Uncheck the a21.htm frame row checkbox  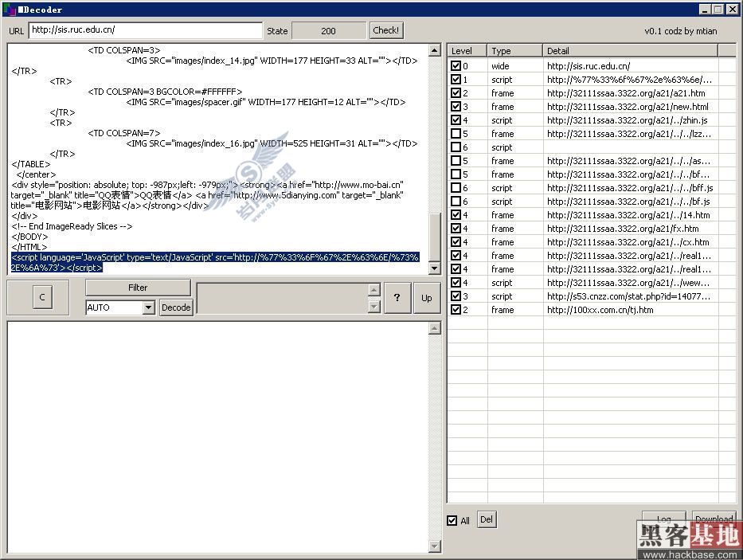456,93
